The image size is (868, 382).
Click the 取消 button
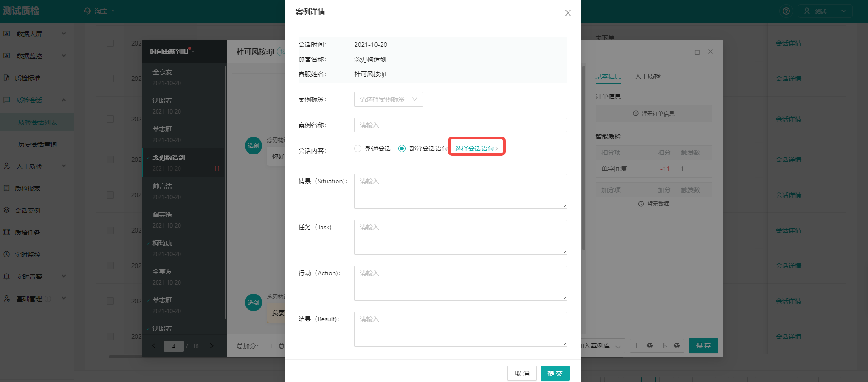point(522,373)
